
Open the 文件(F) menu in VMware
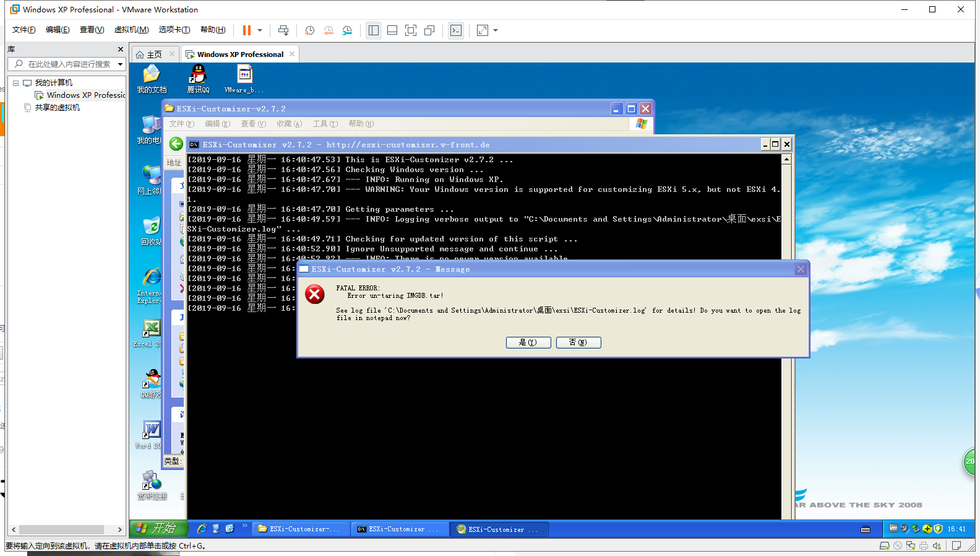tap(24, 30)
